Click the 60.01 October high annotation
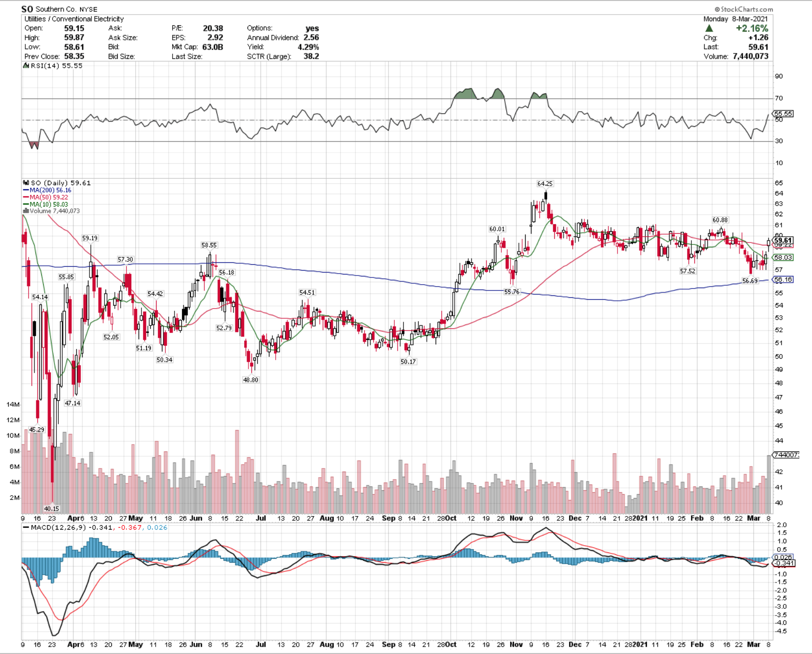 (497, 229)
